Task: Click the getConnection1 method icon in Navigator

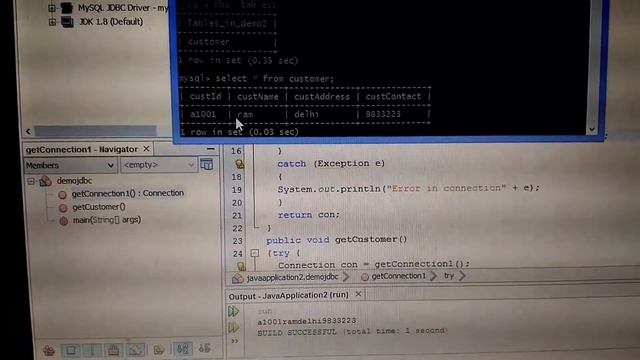Action: (x=62, y=195)
